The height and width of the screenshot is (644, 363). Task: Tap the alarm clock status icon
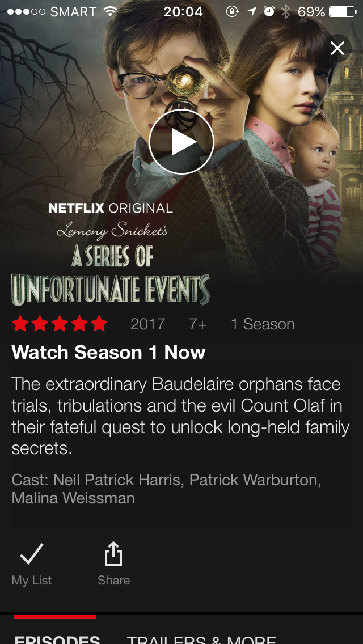click(x=269, y=11)
